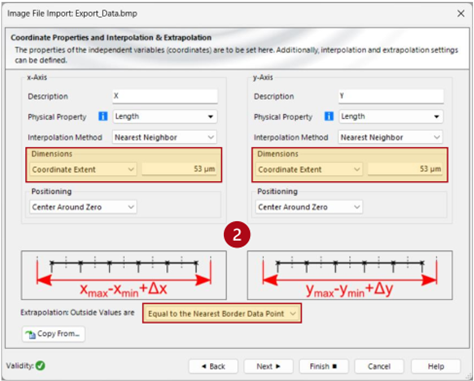Click the Copy From... button

point(54,334)
